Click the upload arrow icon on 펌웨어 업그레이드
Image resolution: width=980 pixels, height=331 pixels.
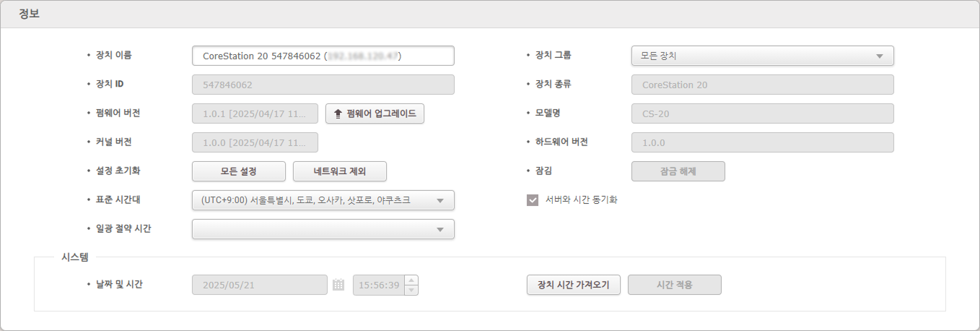[338, 113]
